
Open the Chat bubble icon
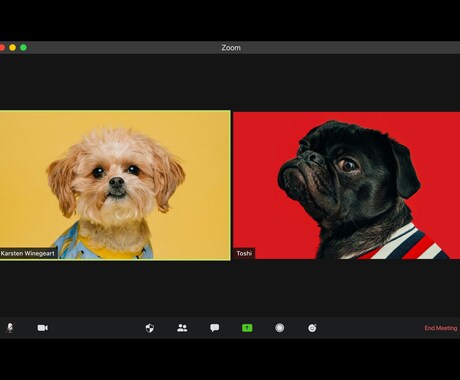215,328
